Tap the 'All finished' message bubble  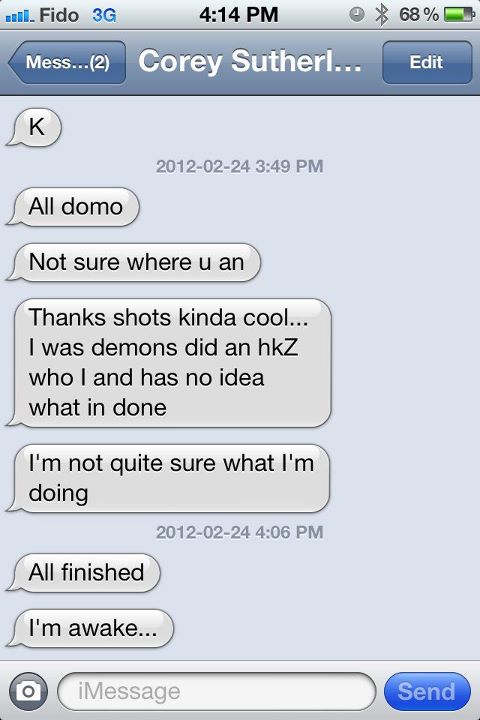tap(83, 573)
